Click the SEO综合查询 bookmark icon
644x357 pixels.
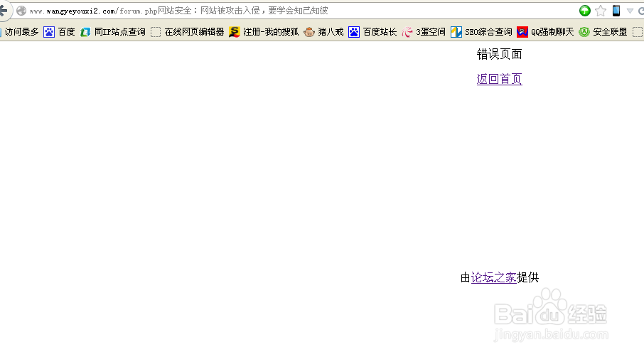click(456, 31)
